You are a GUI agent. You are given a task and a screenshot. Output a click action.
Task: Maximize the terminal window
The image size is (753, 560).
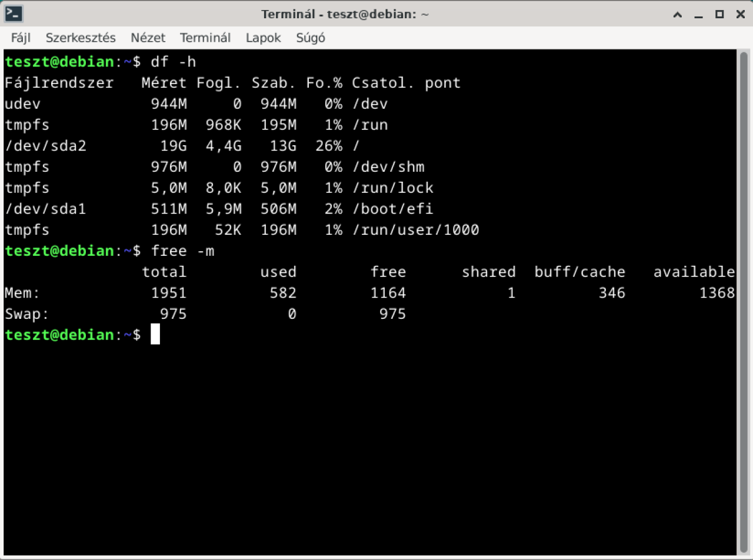pos(719,14)
